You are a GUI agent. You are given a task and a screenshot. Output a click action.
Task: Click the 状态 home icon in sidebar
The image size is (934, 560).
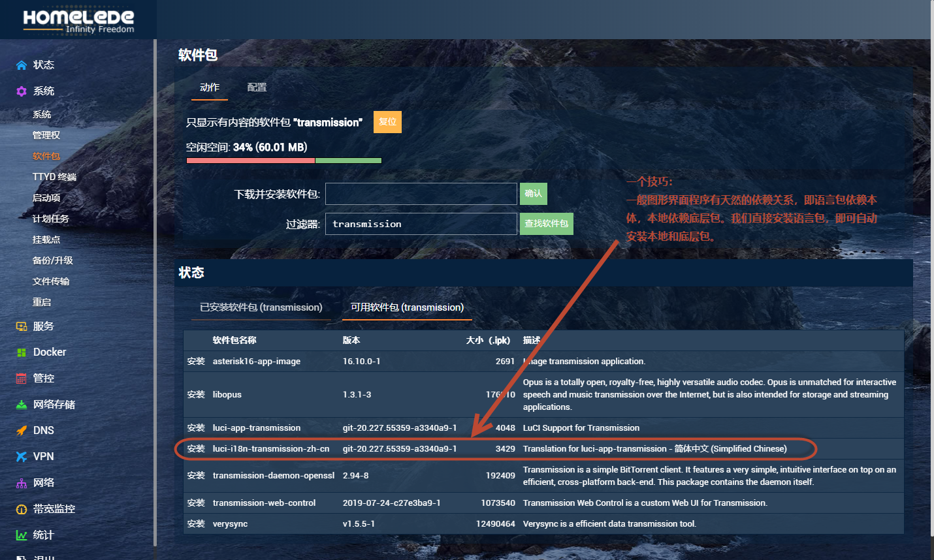click(x=22, y=65)
